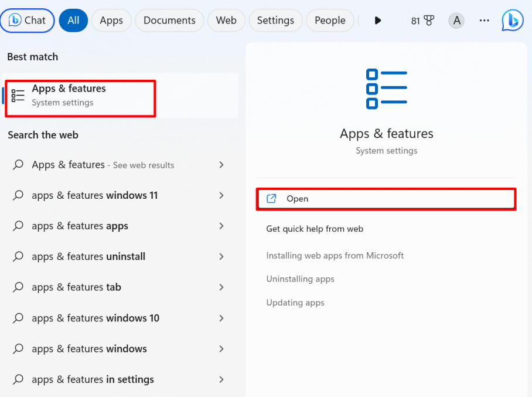532x397 pixels.
Task: Switch to the Documents filter tab
Action: point(169,21)
